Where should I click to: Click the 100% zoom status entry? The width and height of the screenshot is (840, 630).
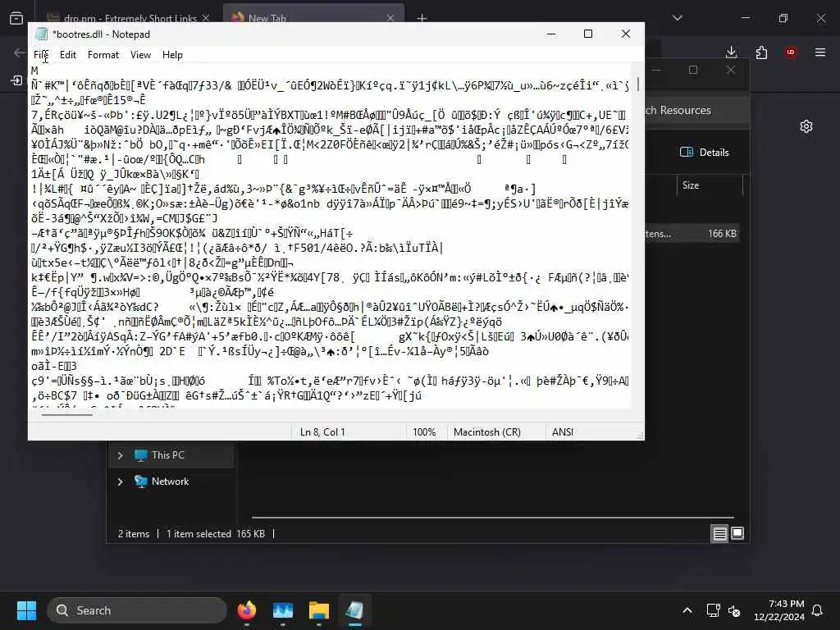[424, 431]
